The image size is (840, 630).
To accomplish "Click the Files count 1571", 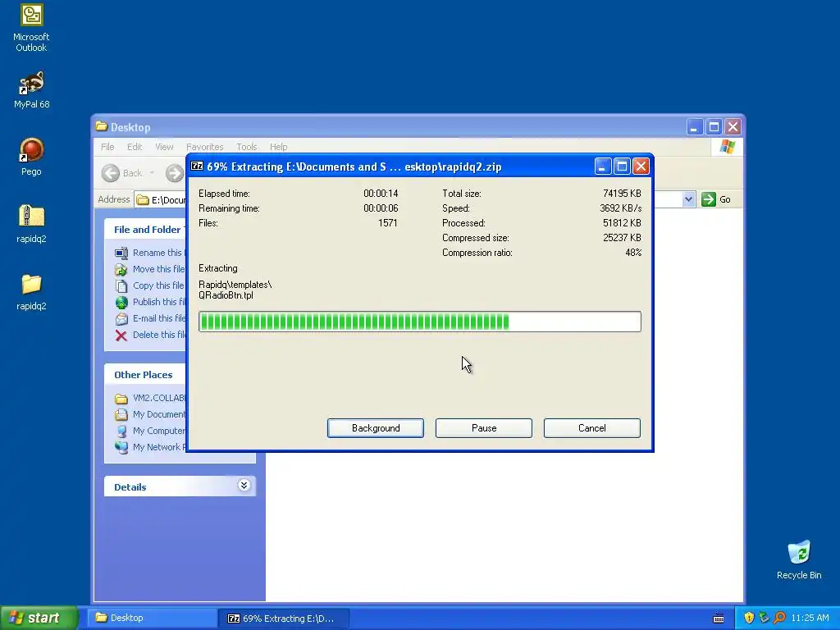I will pos(388,223).
